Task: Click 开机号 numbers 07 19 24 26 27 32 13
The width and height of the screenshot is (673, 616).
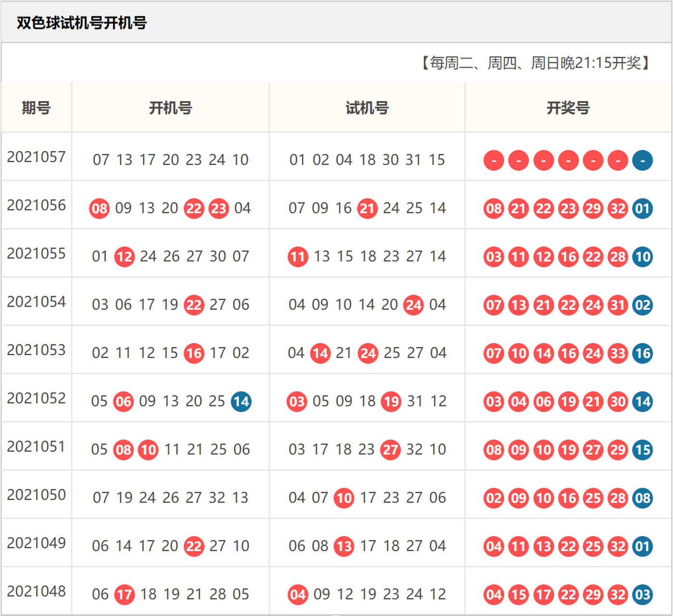Action: click(x=171, y=498)
